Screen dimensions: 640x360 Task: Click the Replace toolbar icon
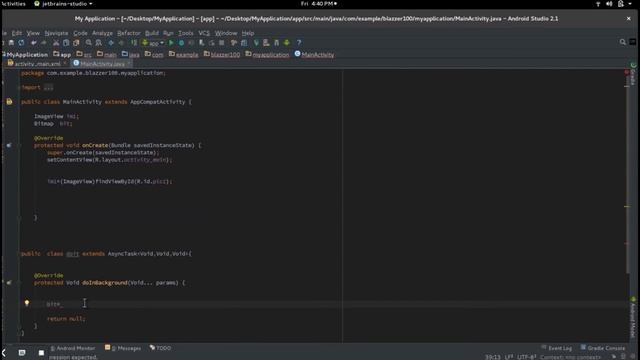tap(98, 42)
